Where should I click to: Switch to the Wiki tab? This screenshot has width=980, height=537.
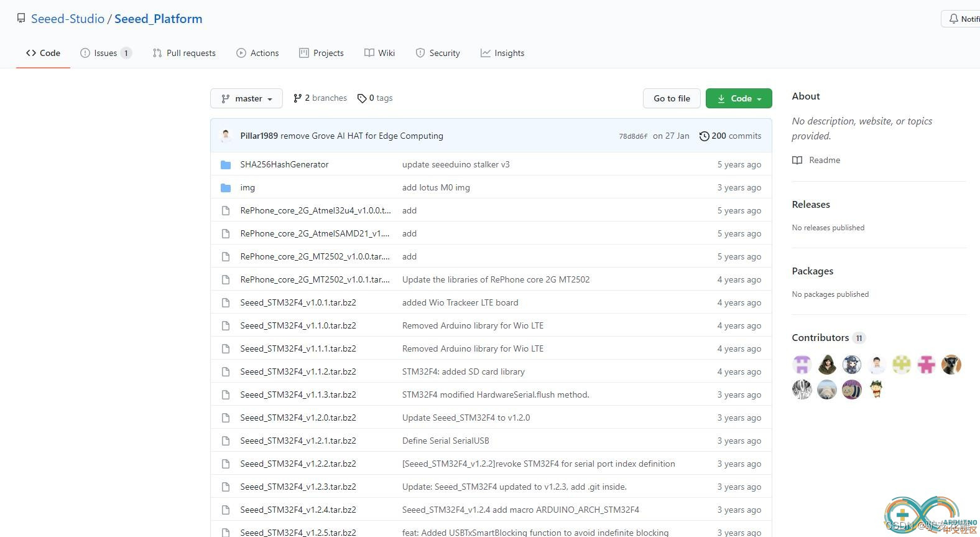click(x=379, y=53)
